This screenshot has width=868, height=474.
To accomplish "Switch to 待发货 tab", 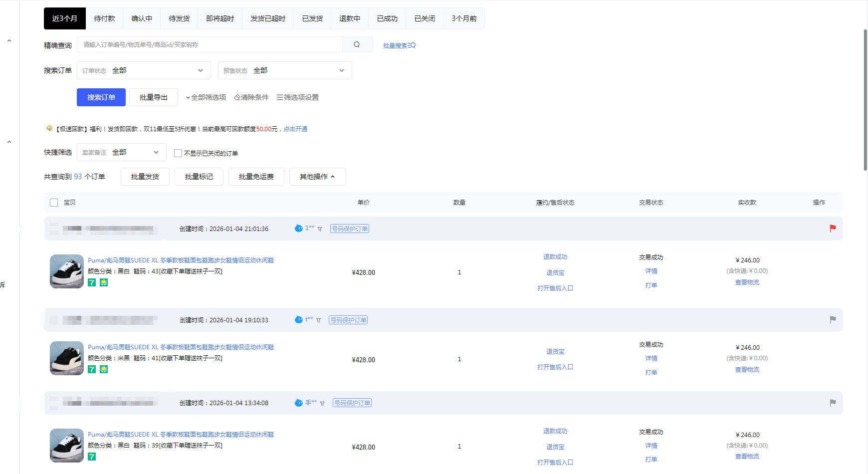I will pyautogui.click(x=179, y=18).
